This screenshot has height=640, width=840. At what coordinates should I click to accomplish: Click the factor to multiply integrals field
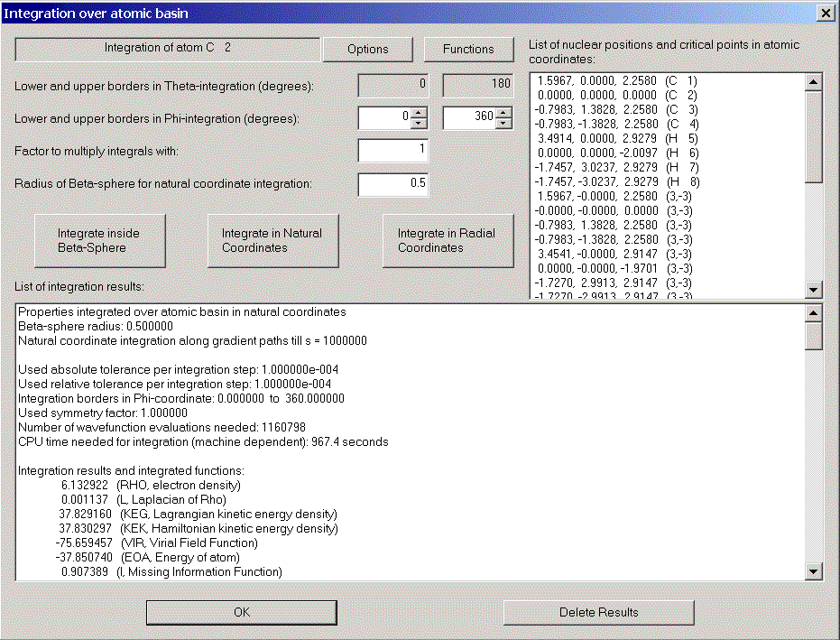coord(393,151)
